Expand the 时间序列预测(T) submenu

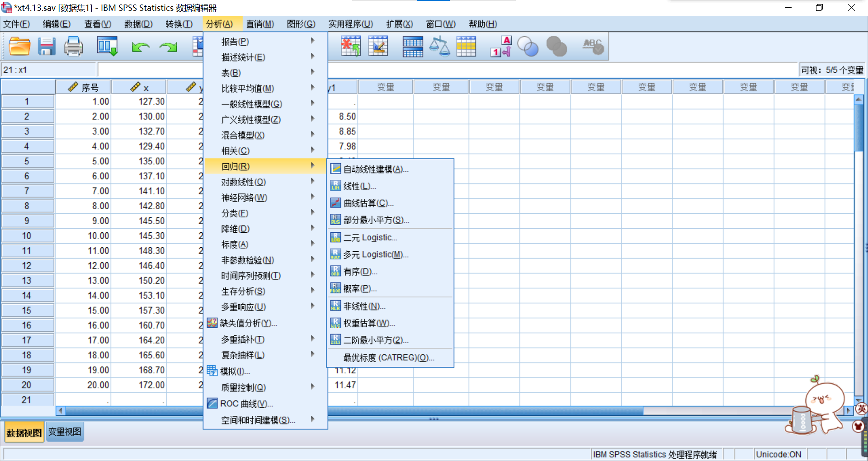point(265,275)
